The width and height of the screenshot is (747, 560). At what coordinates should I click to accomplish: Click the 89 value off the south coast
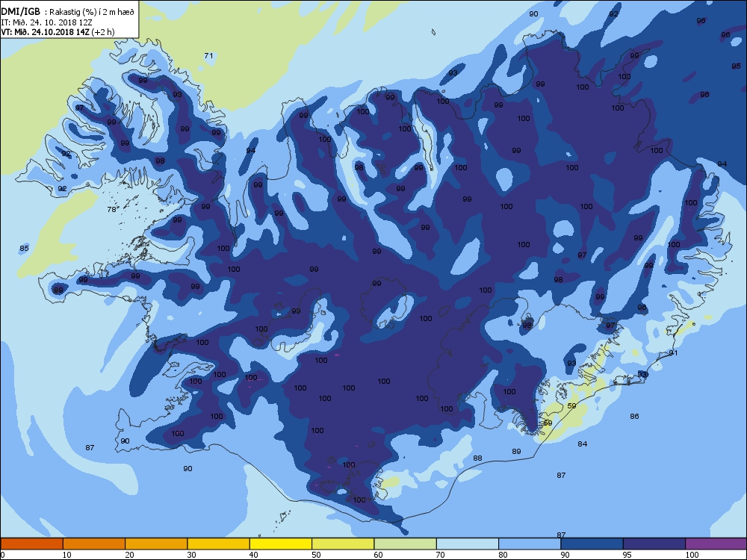tap(516, 452)
